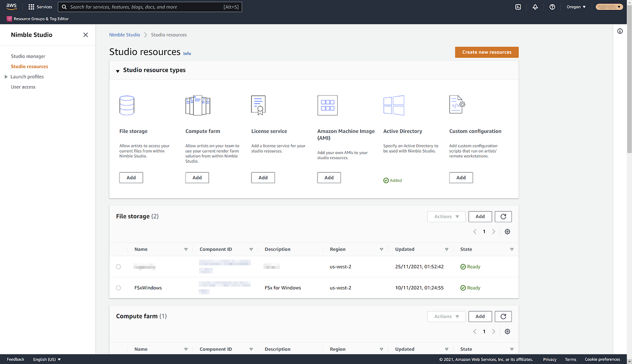Click the Amazon Machine Image icon
The image size is (632, 364).
click(x=327, y=105)
